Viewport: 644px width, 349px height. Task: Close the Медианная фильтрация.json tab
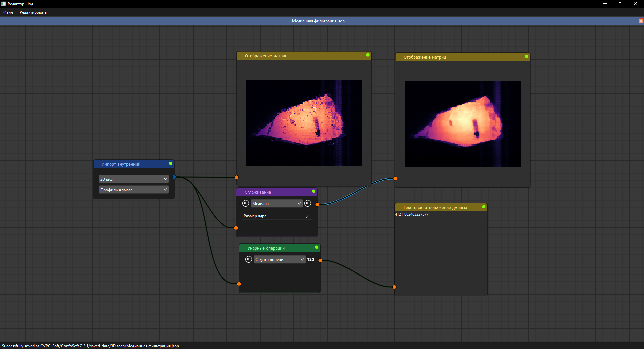[x=641, y=21]
